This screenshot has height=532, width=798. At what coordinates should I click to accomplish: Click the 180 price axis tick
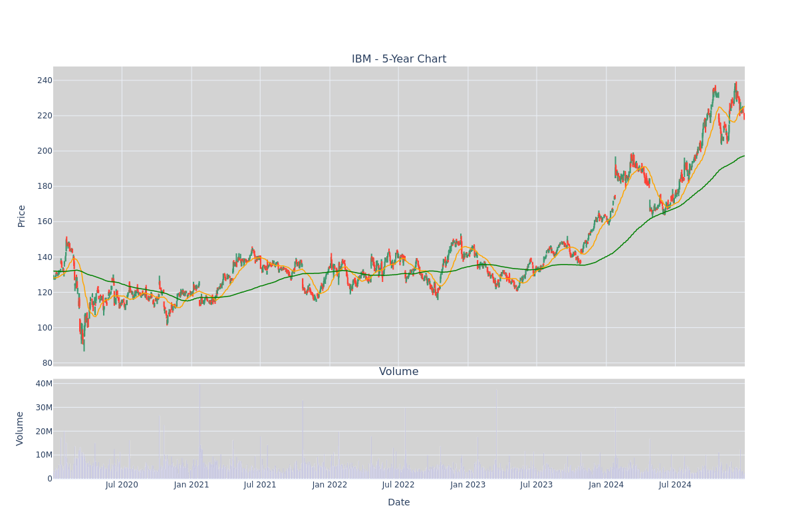[x=45, y=186]
